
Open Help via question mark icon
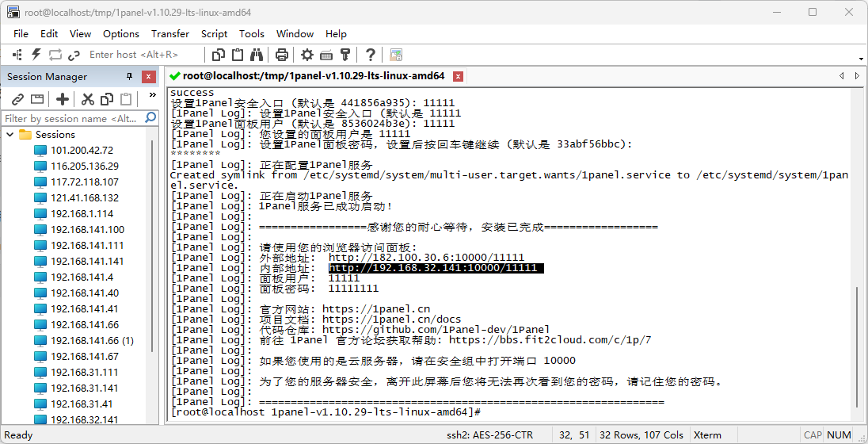(x=370, y=55)
